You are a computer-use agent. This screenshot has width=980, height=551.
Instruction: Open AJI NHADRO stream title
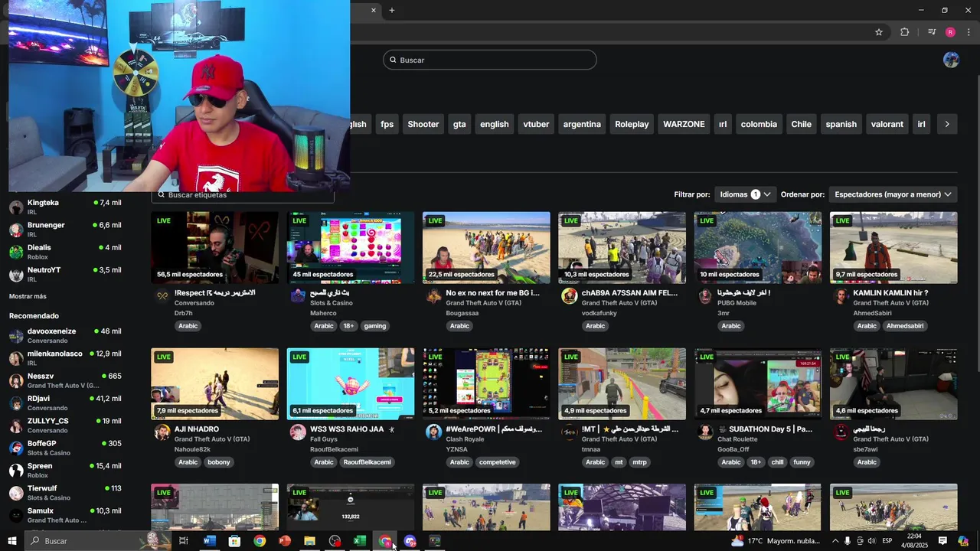[197, 429]
